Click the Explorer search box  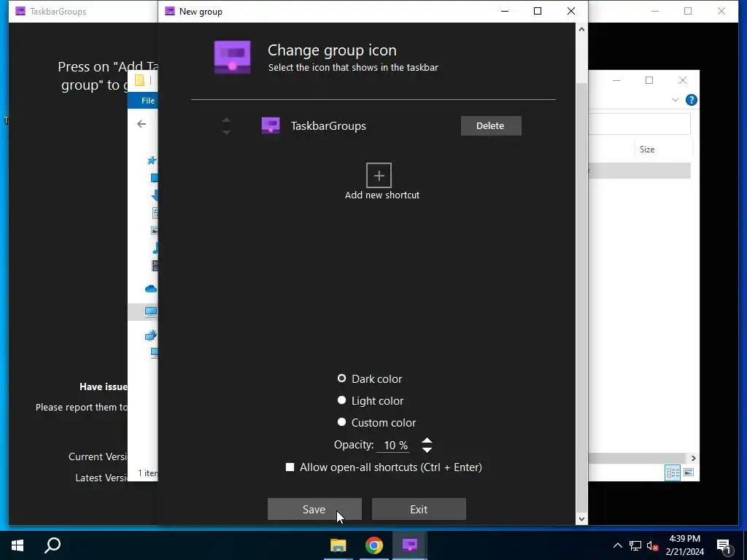point(640,124)
